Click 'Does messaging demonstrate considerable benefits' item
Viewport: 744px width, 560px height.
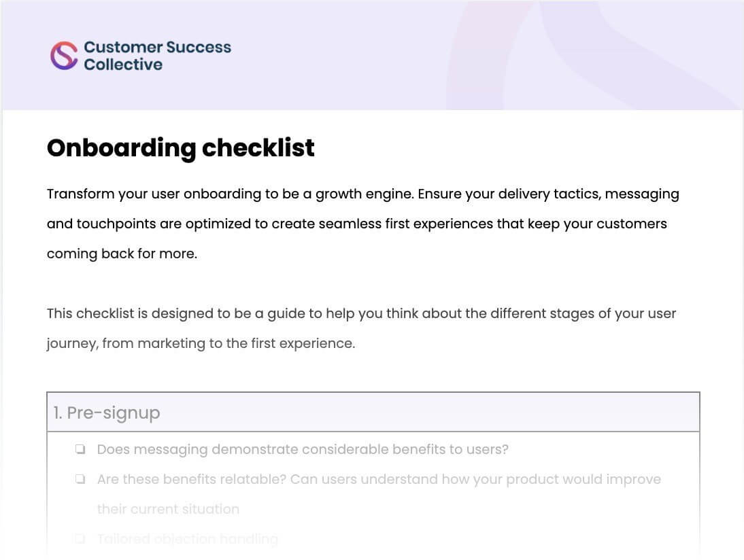[x=303, y=449]
